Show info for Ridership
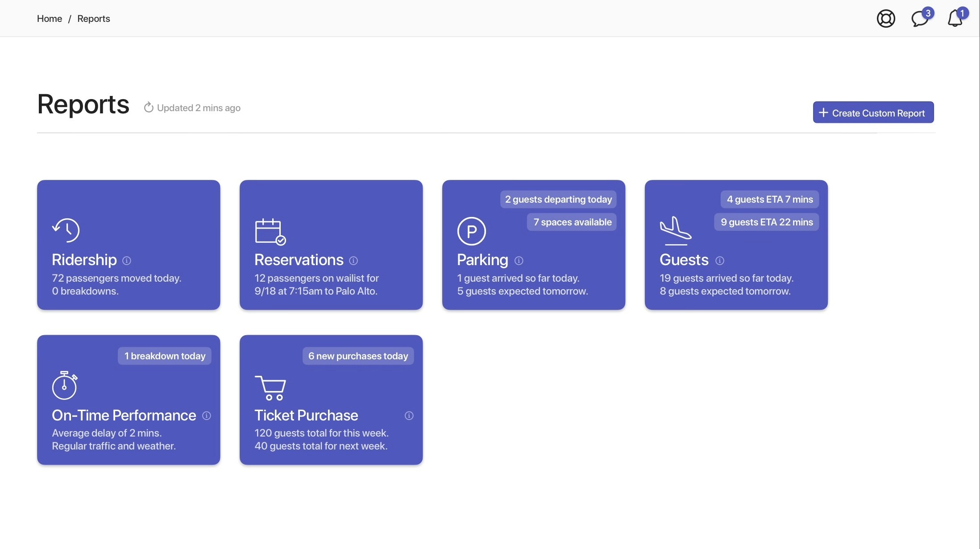980x549 pixels. click(x=127, y=261)
